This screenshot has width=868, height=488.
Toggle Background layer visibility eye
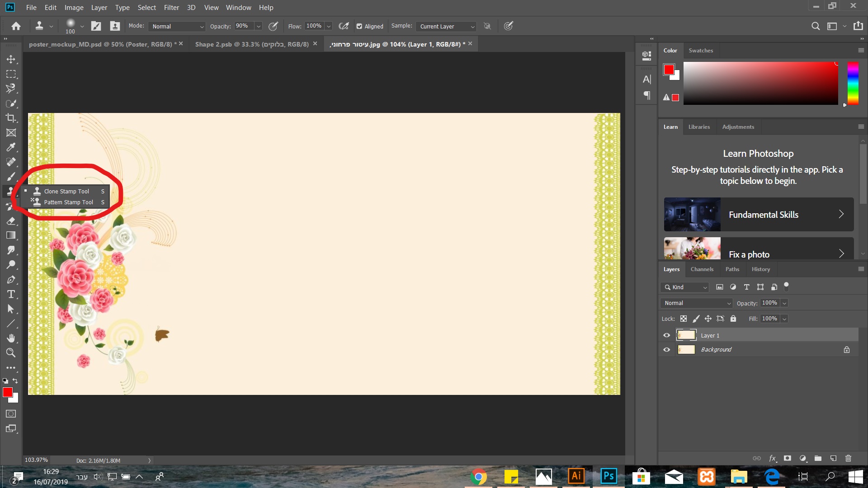(x=666, y=349)
